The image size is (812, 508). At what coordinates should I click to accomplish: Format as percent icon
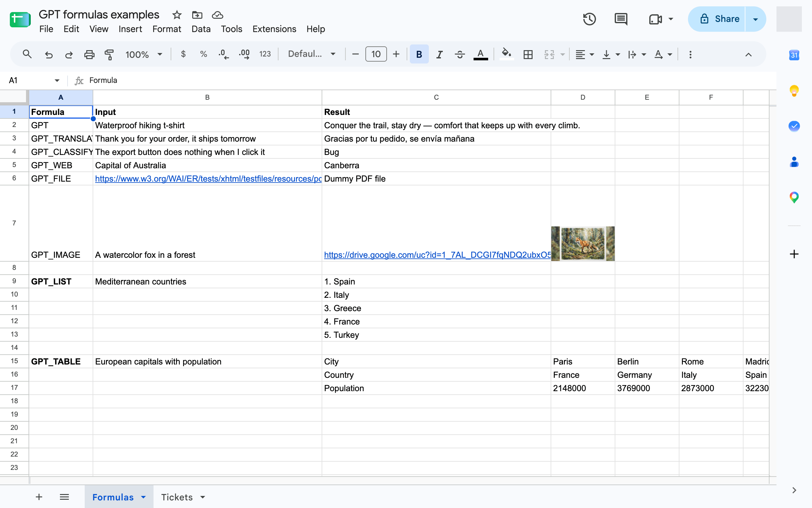[203, 54]
